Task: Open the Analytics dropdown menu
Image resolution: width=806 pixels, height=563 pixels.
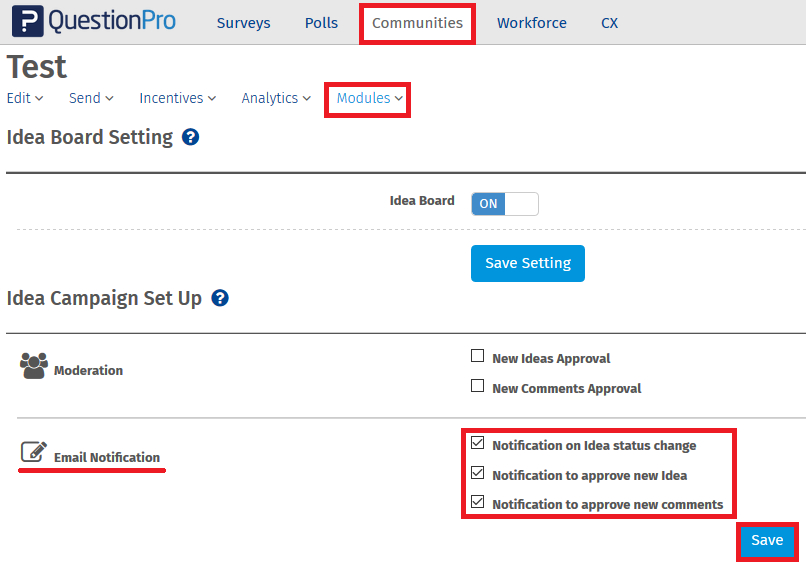Action: (x=276, y=98)
